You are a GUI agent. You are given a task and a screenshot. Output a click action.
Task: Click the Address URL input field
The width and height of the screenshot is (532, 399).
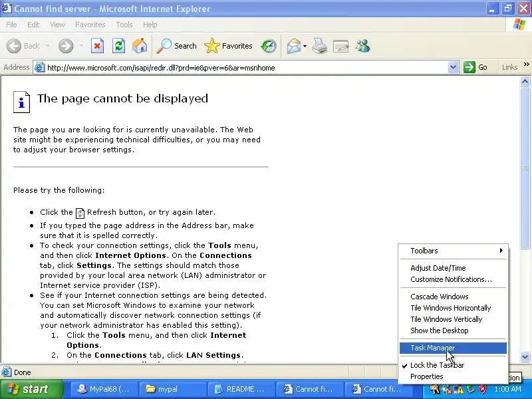tap(247, 68)
